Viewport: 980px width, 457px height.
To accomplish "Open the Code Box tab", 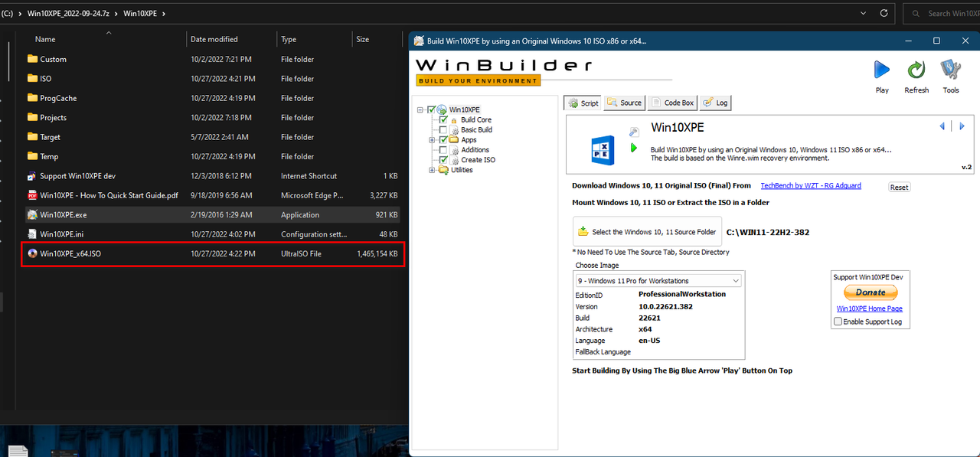I will (672, 103).
